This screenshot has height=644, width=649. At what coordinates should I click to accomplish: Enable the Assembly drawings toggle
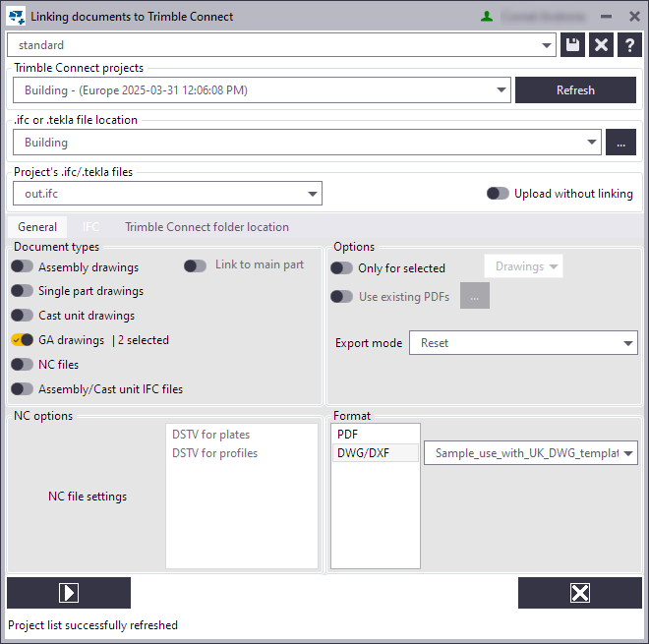point(22,266)
